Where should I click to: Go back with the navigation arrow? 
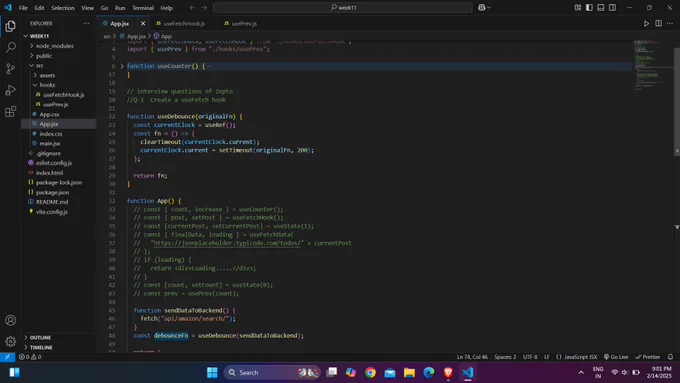[x=192, y=7]
